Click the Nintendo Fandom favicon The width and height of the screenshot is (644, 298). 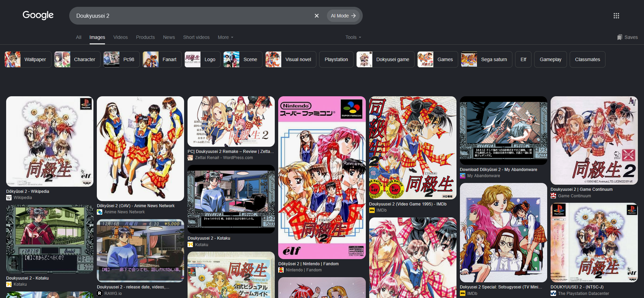pyautogui.click(x=281, y=270)
